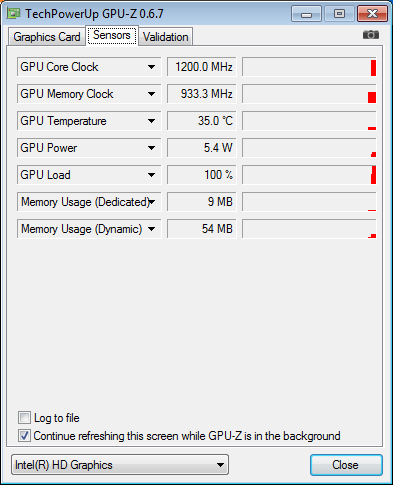Click the GPU Core Clock history graph
The width and height of the screenshot is (393, 485).
pyautogui.click(x=309, y=67)
